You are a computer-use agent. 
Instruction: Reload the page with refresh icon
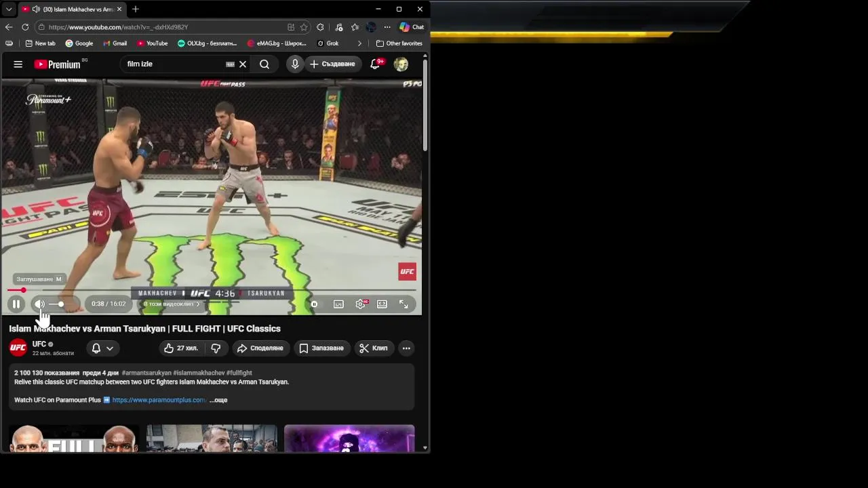pyautogui.click(x=25, y=27)
